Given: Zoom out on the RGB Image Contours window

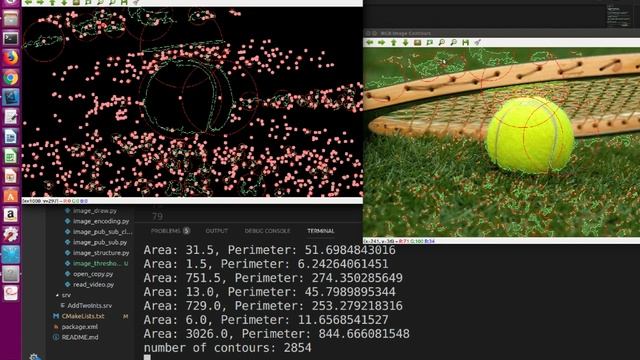Looking at the screenshot, I should click(453, 42).
